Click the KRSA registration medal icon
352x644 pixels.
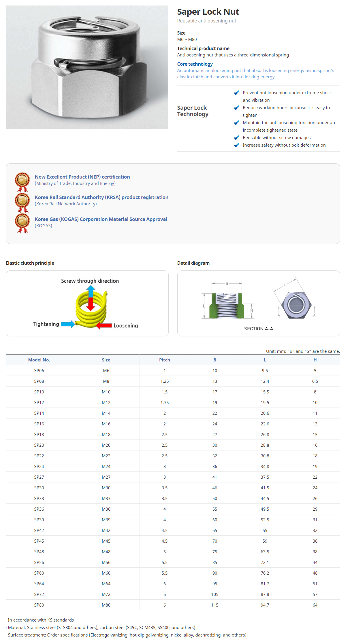tap(22, 202)
